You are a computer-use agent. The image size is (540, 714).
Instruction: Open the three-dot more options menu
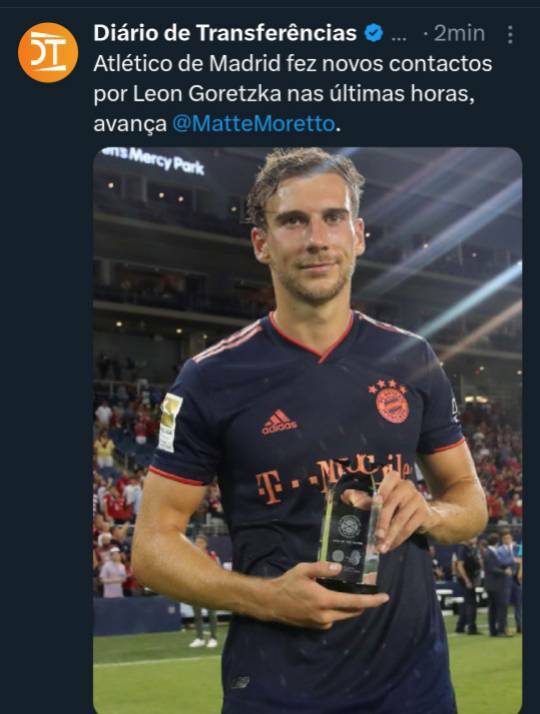pyautogui.click(x=510, y=34)
